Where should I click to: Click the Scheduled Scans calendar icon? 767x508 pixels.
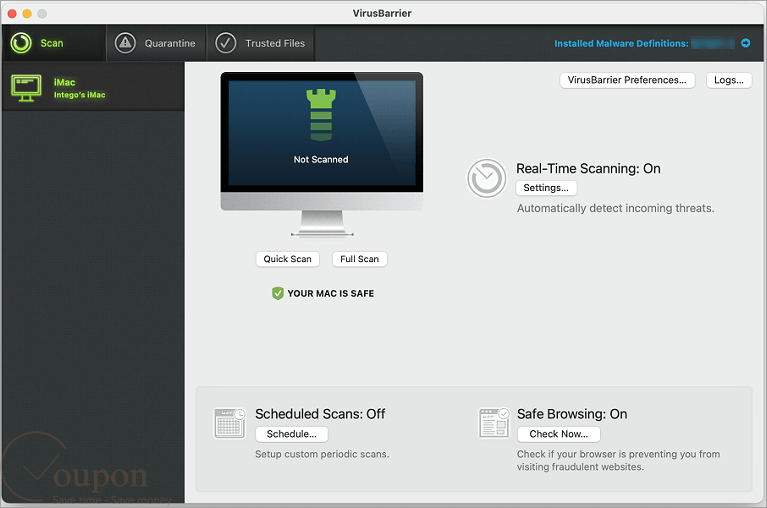(229, 423)
